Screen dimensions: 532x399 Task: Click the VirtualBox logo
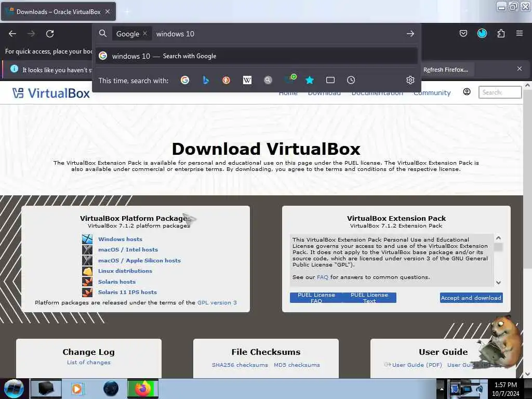51,93
